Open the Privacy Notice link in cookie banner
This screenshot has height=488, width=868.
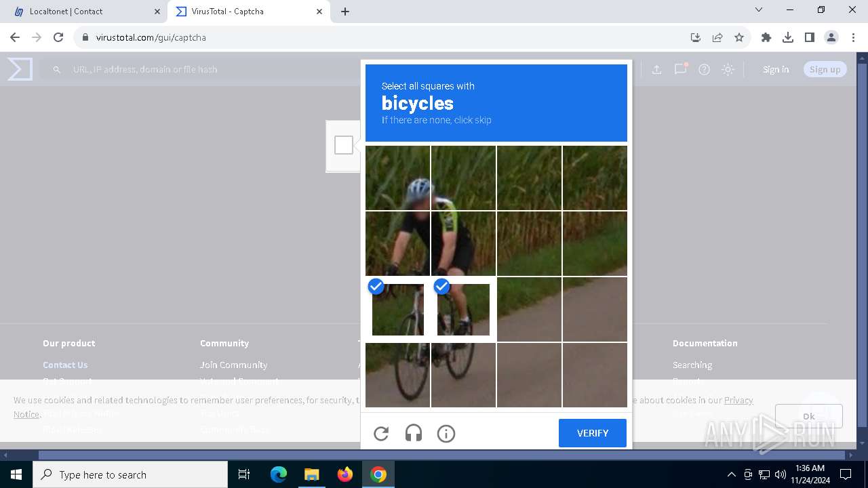tap(738, 400)
